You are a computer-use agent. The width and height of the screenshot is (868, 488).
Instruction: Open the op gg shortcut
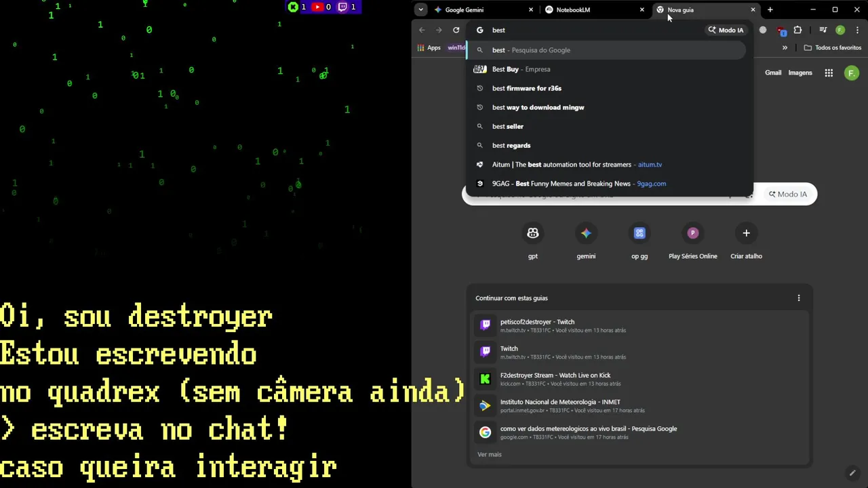[x=639, y=242]
